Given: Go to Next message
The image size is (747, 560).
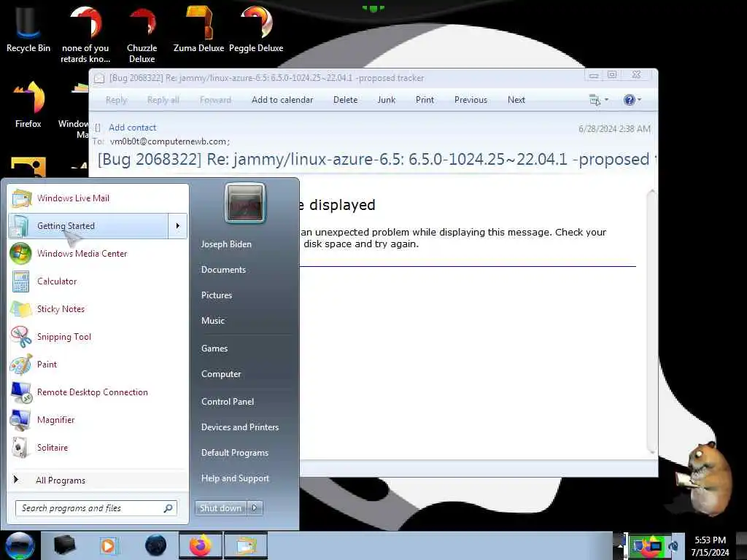Looking at the screenshot, I should coord(516,100).
